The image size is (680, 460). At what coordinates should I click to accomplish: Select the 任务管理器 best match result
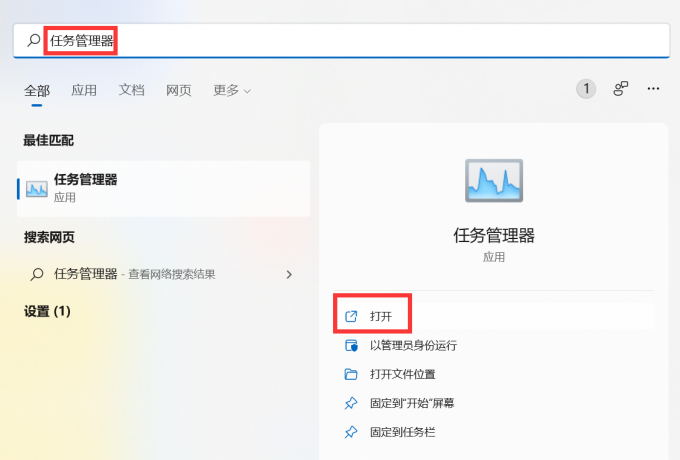(163, 189)
